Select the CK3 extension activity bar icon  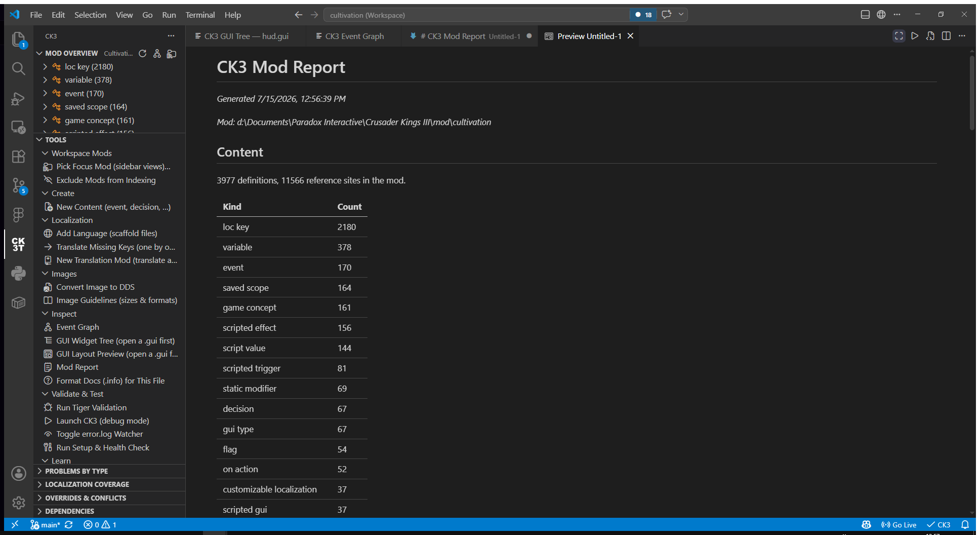point(18,244)
